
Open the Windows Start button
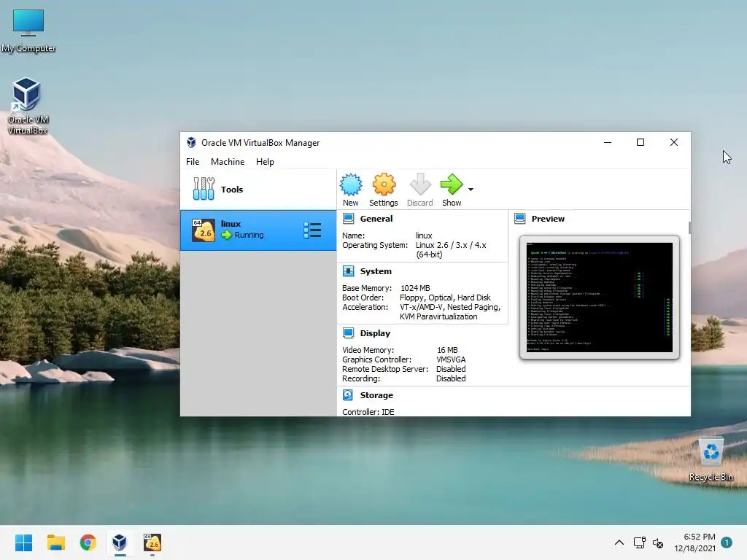(x=23, y=542)
